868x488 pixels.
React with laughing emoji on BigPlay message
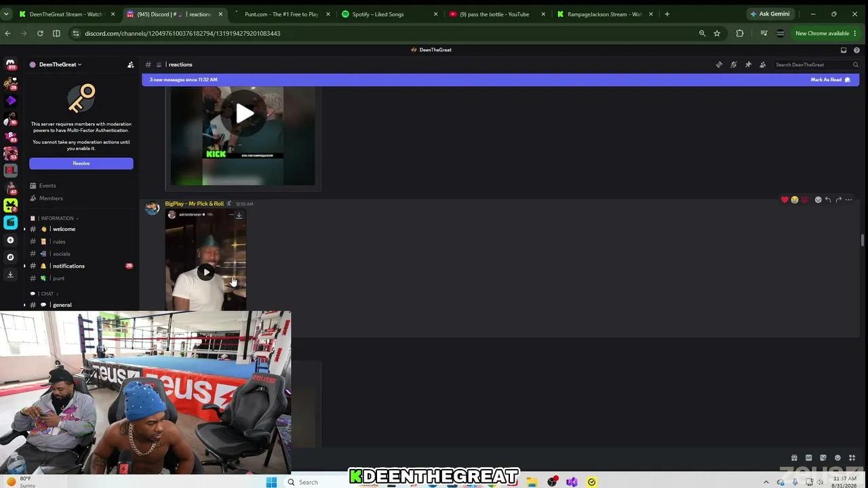795,200
